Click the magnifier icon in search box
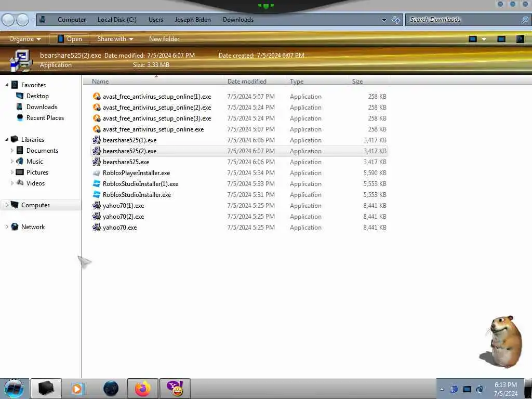The image size is (532, 399). point(525,20)
